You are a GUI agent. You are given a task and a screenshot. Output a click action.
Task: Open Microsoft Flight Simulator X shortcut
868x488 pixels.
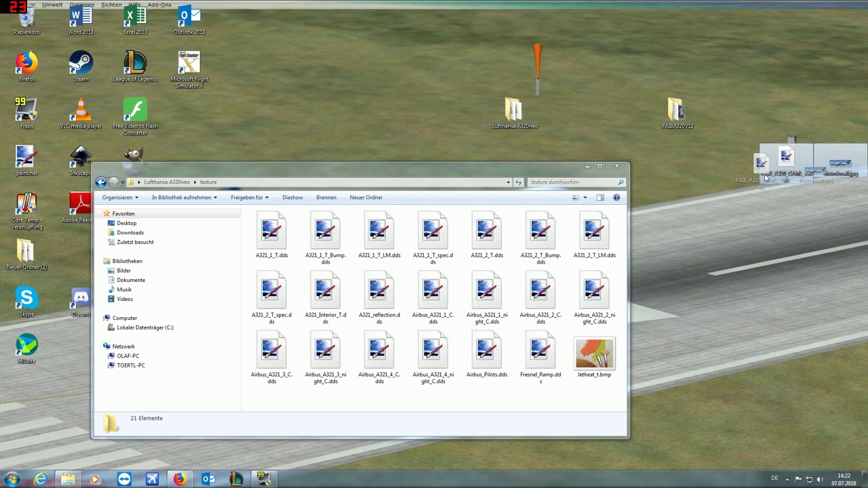pos(189,69)
